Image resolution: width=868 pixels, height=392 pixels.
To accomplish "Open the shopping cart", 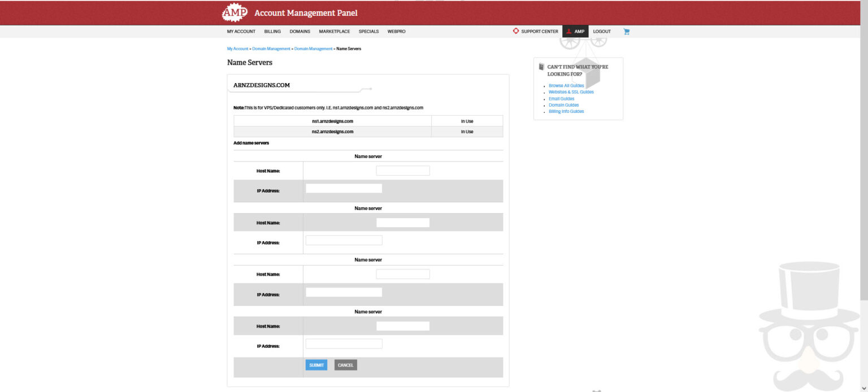I will (626, 31).
